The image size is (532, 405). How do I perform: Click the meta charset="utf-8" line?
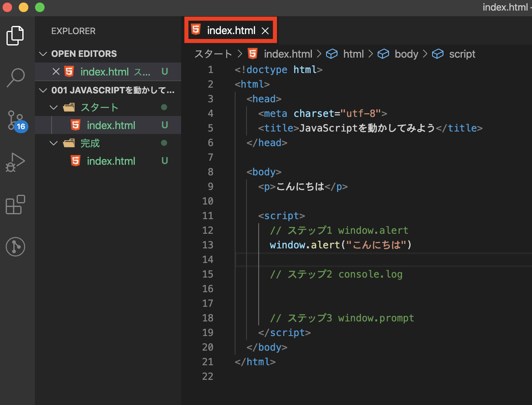click(322, 114)
